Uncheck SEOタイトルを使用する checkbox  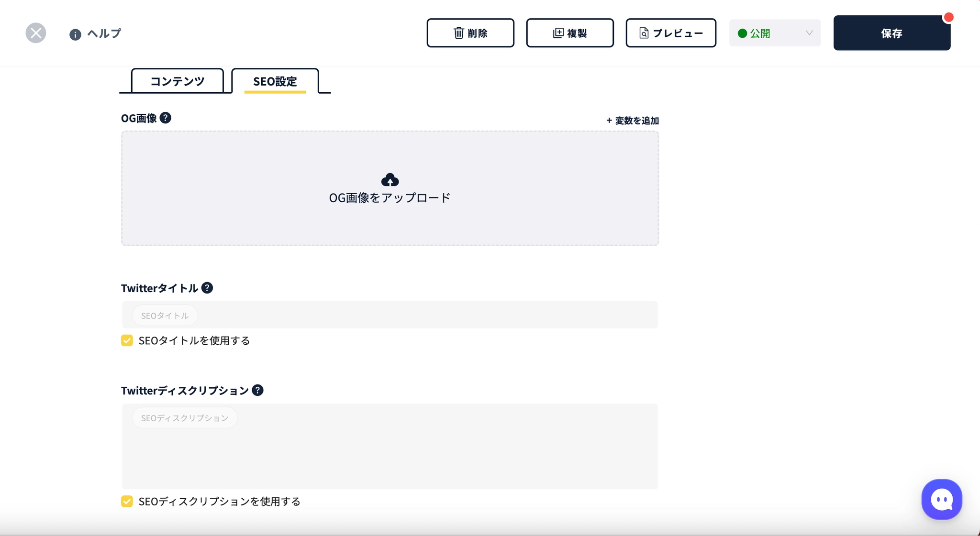[127, 340]
